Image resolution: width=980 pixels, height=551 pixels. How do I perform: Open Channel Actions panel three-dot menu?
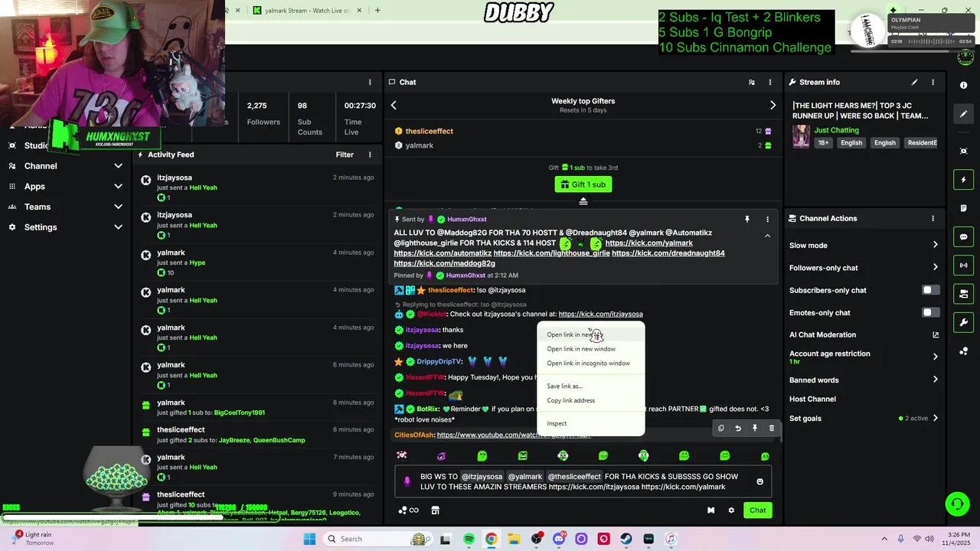tap(933, 218)
